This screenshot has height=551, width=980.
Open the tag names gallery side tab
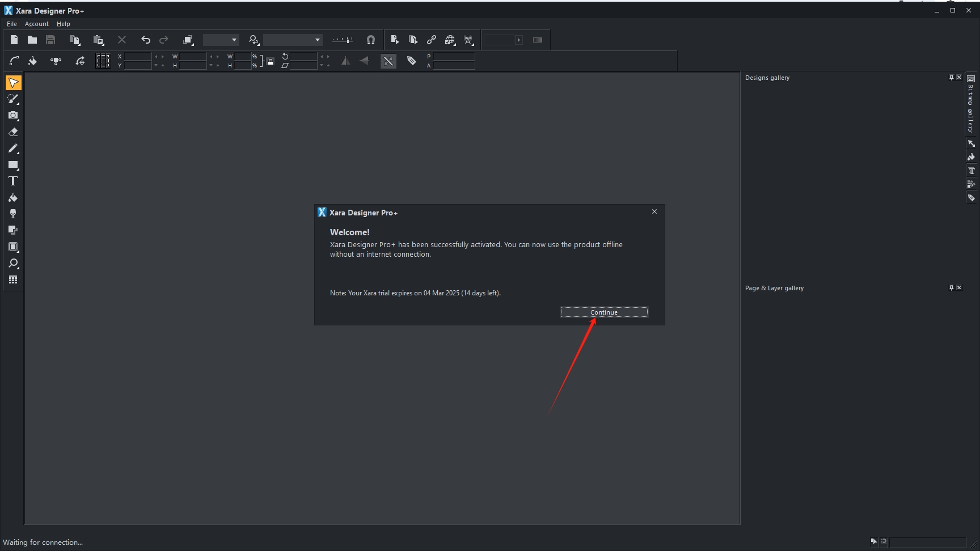tap(971, 198)
